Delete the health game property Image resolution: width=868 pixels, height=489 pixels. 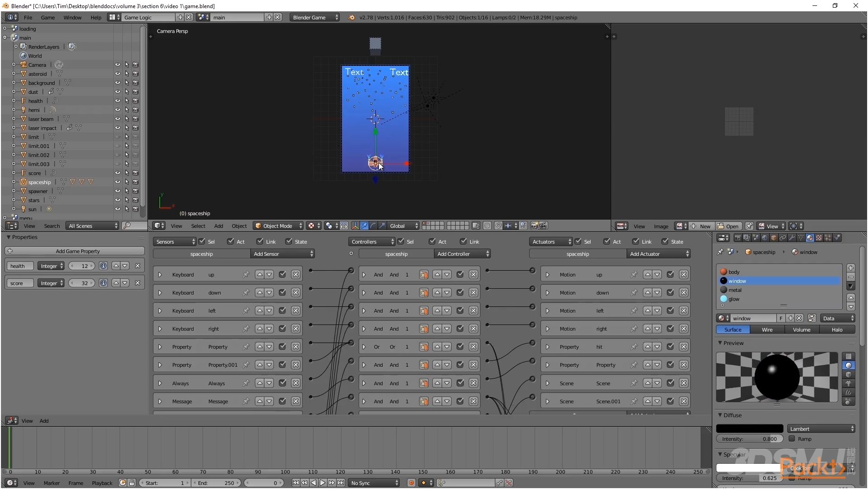(x=138, y=266)
